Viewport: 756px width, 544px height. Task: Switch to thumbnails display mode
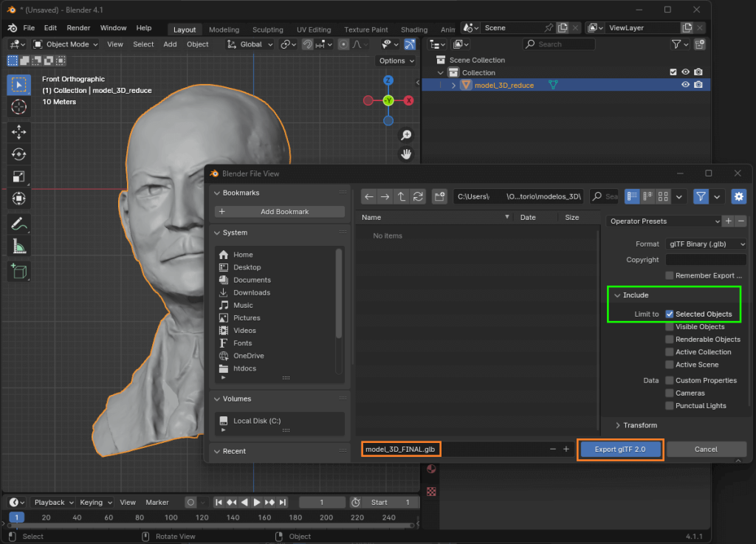[663, 196]
